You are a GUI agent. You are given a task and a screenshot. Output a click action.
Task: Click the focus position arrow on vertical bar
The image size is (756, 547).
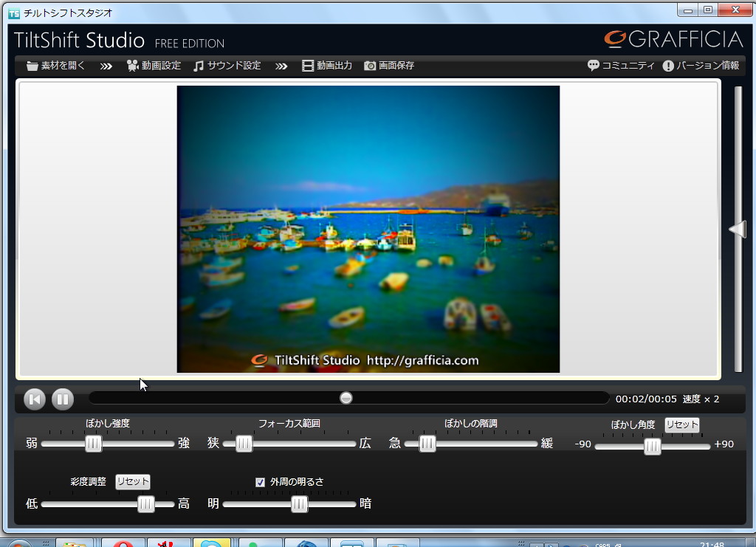pos(738,229)
